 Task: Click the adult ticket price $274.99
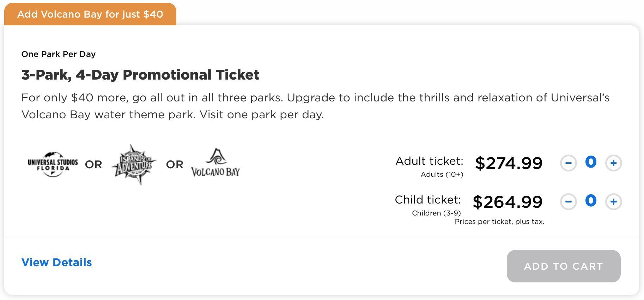509,163
